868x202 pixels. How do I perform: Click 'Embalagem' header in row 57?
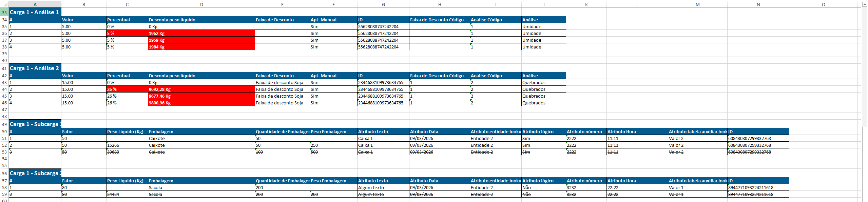pos(201,181)
